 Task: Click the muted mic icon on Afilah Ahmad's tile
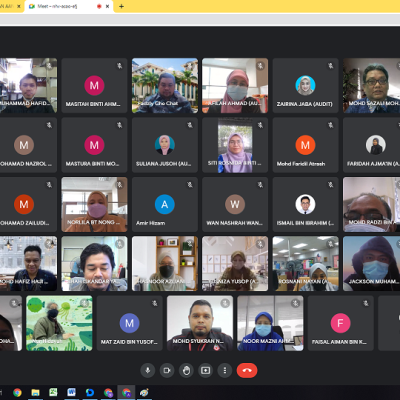pyautogui.click(x=260, y=66)
